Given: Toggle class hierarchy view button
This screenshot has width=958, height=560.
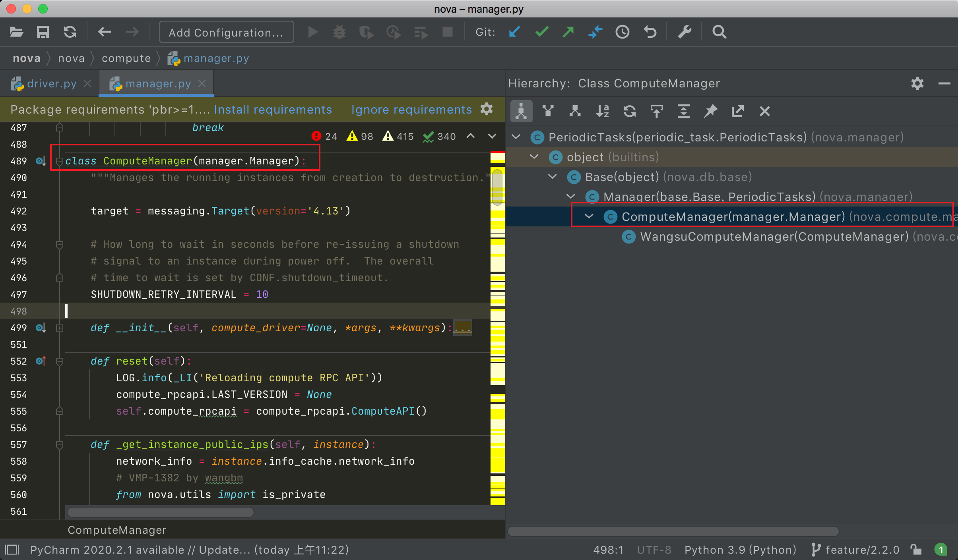Looking at the screenshot, I should (x=521, y=111).
